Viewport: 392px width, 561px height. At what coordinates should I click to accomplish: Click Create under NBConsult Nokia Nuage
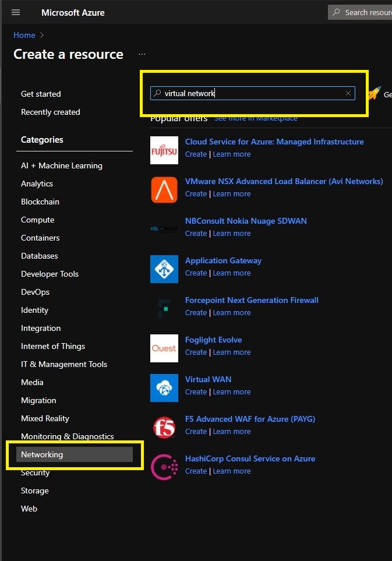click(196, 234)
